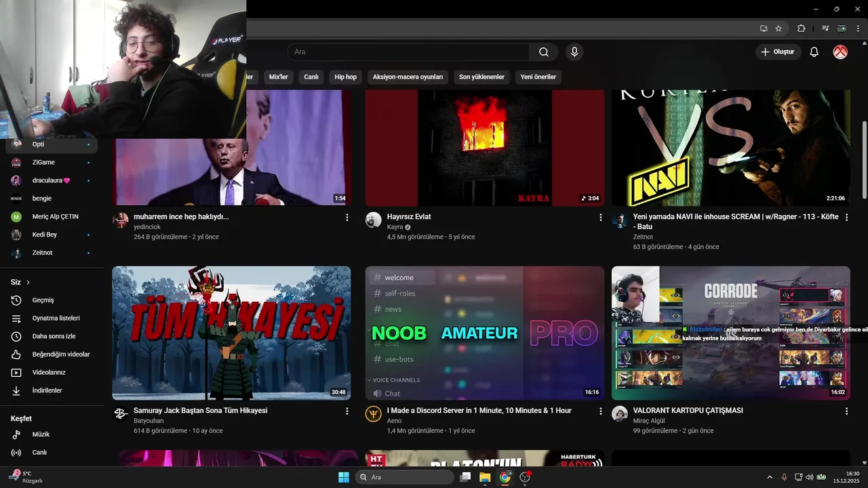Open options menu for Hayırsız Evlat video
868x488 pixels.
point(600,218)
